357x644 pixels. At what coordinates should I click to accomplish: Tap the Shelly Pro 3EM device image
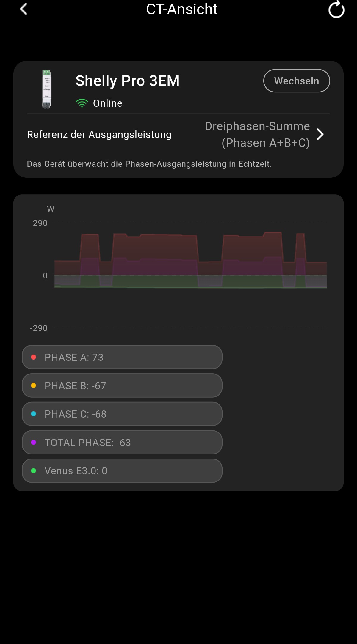(47, 89)
